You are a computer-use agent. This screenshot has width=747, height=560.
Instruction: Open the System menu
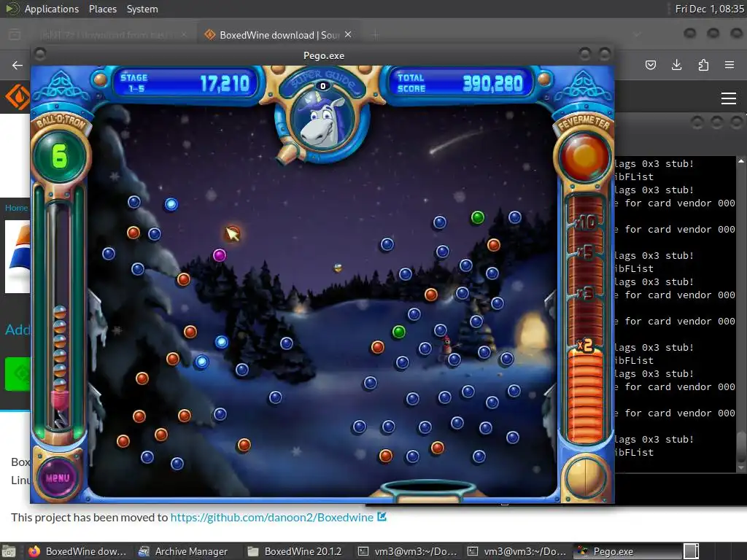[142, 9]
